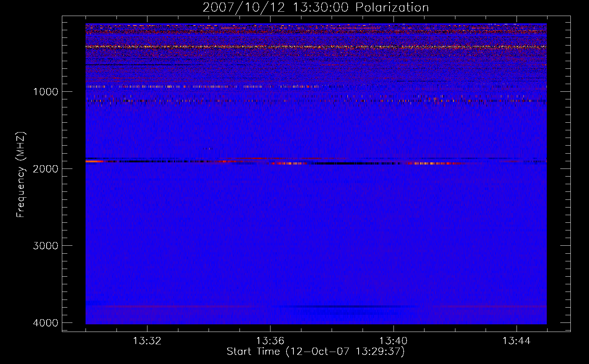Image resolution: width=589 pixels, height=364 pixels.
Task: Select the "Frequency (MHZ)" axis label
Action: coord(21,174)
